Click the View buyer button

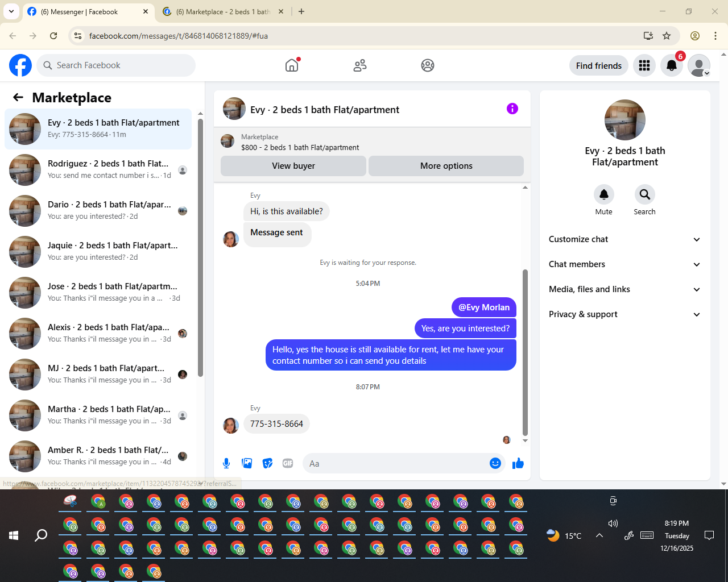click(293, 166)
